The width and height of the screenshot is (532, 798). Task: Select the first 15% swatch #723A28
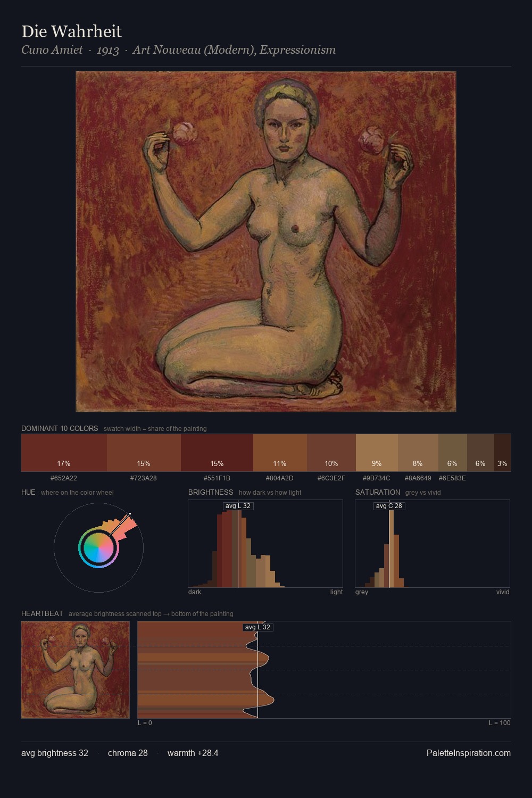pyautogui.click(x=144, y=453)
